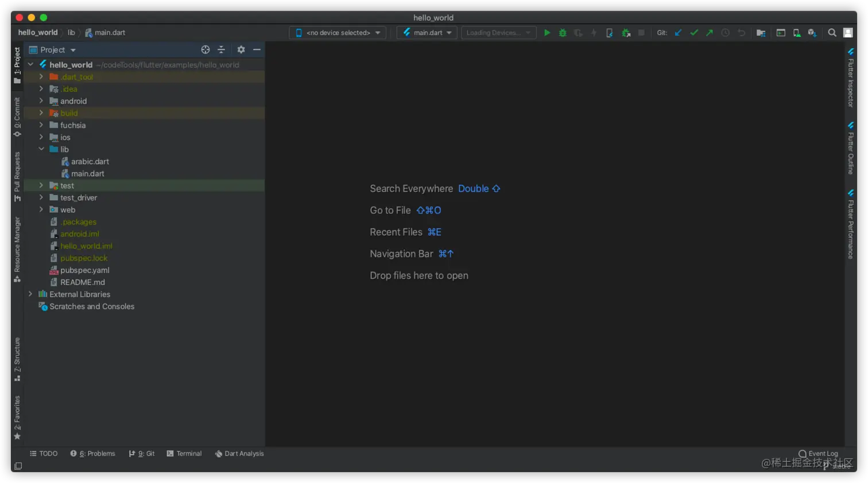This screenshot has height=483, width=868.
Task: Toggle tool window quick access icon
Action: tap(18, 466)
